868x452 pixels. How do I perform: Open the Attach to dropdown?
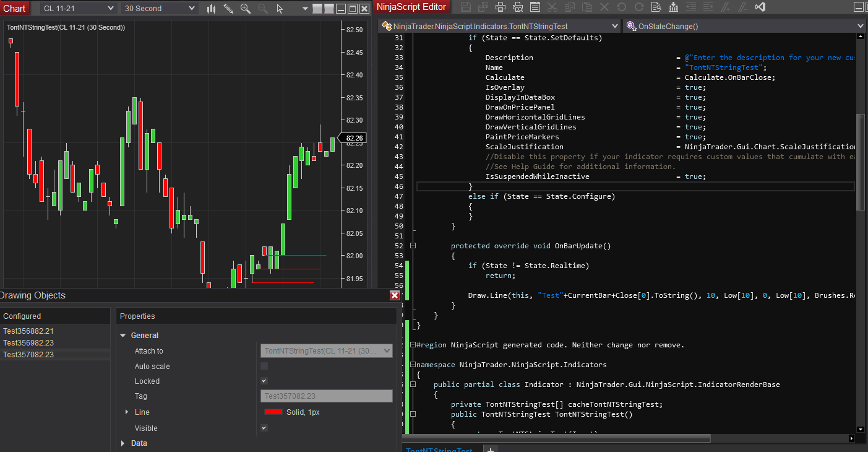coord(327,351)
